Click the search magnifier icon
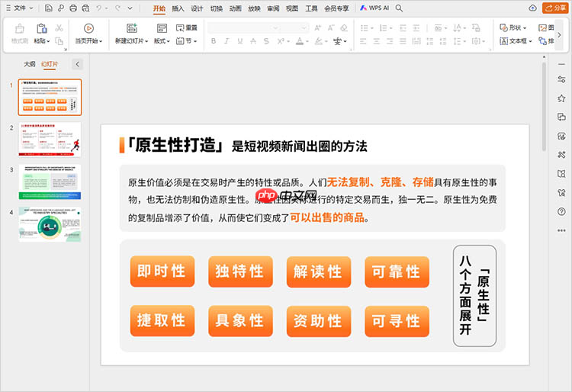Screen dimensions: 572x392 pos(399,8)
